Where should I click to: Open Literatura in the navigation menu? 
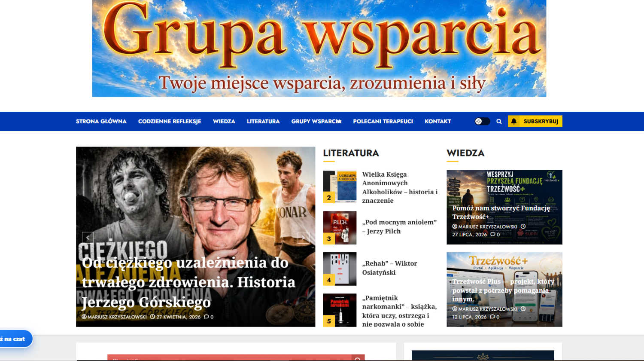(263, 122)
